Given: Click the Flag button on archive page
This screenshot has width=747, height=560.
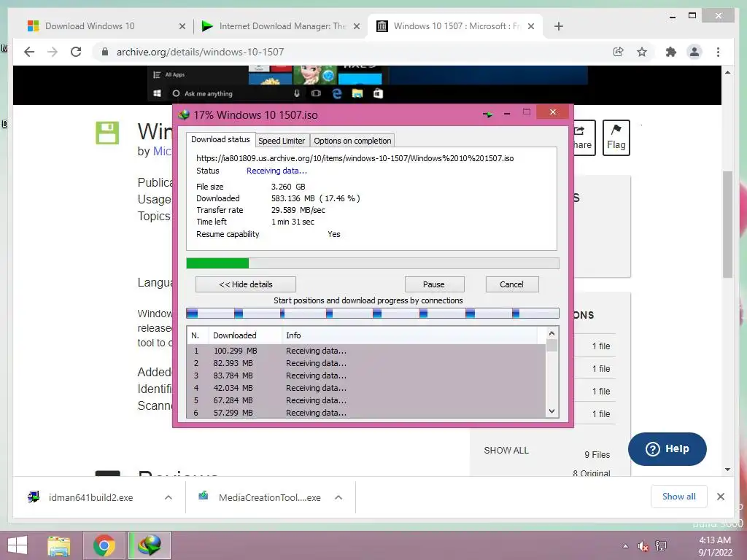Looking at the screenshot, I should click(x=616, y=138).
